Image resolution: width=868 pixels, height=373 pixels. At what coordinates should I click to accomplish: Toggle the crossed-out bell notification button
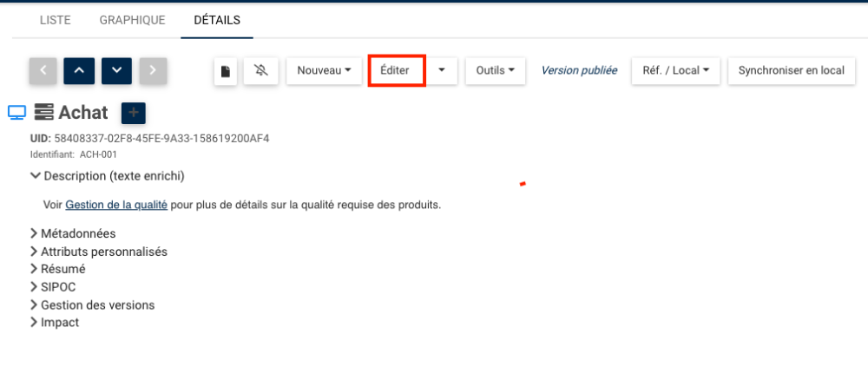[260, 71]
